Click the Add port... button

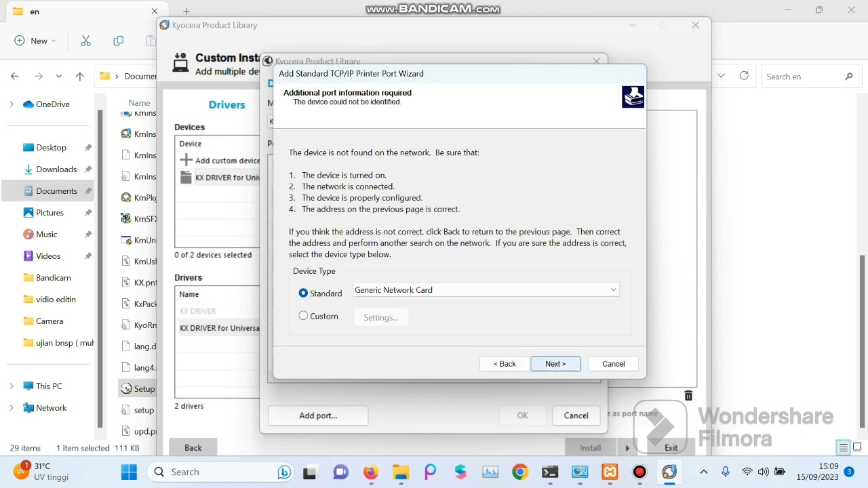pos(318,415)
